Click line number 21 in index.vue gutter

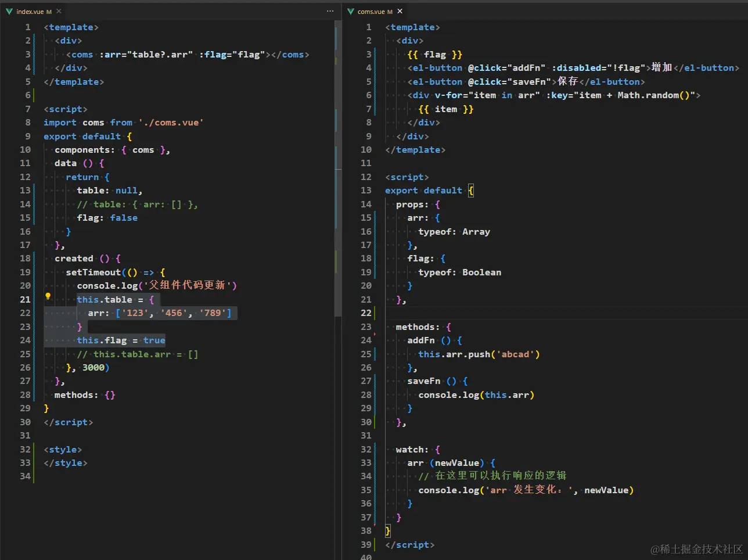click(25, 300)
